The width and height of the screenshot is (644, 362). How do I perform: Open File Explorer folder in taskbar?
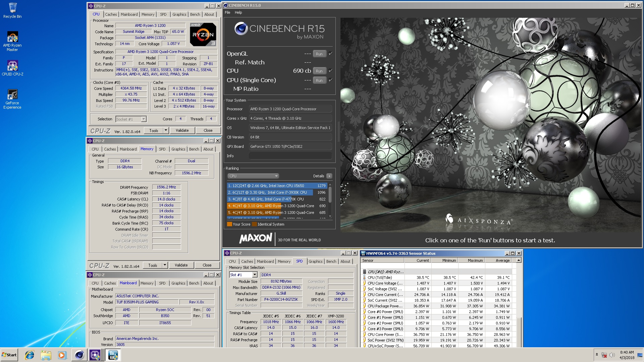coord(46,355)
